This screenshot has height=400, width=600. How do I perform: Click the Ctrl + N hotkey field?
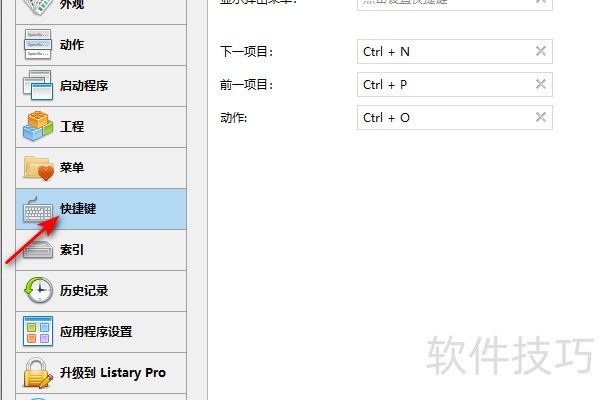455,51
